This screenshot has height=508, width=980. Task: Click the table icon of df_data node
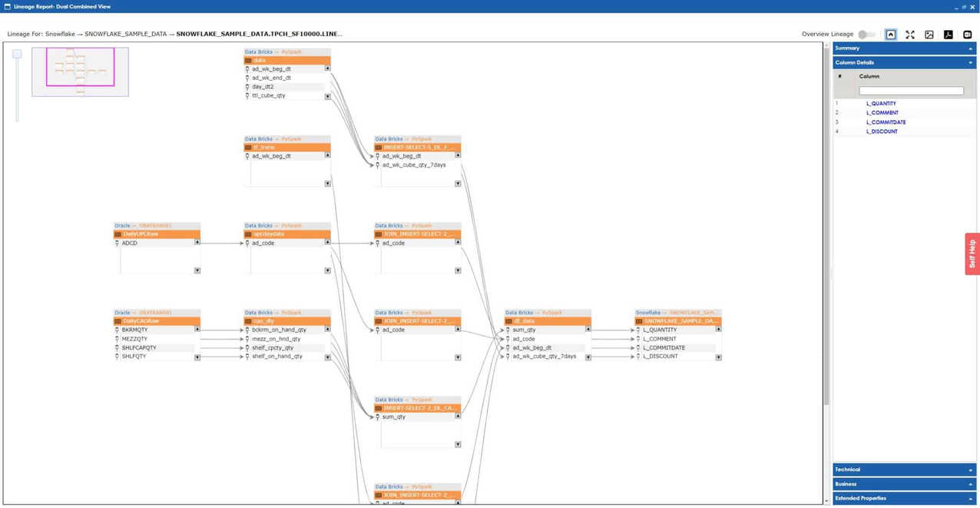pos(508,320)
